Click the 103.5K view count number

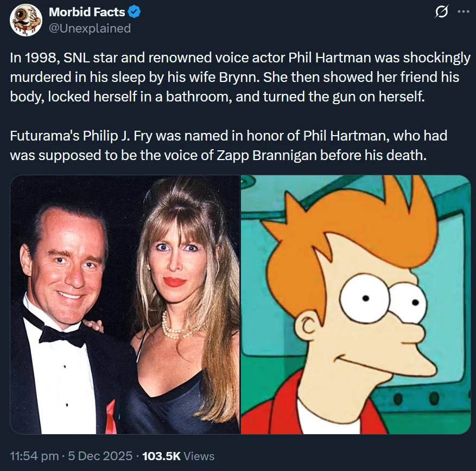click(x=161, y=456)
